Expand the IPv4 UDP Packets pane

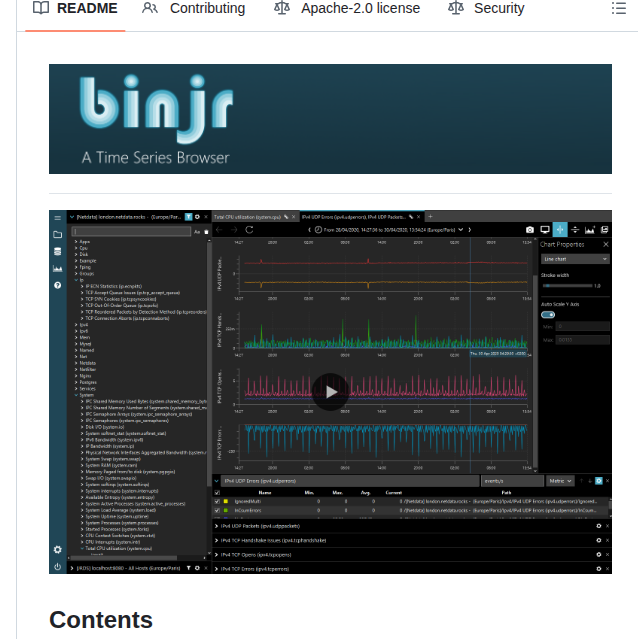click(x=216, y=526)
